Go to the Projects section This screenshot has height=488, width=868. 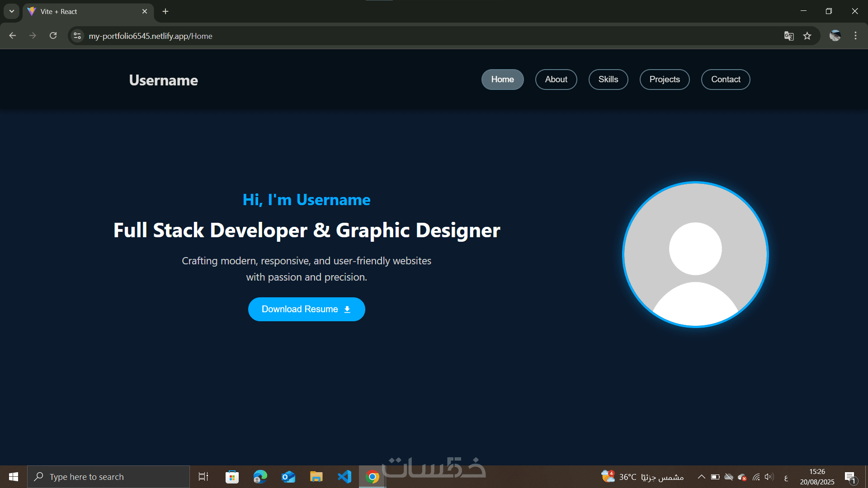664,80
